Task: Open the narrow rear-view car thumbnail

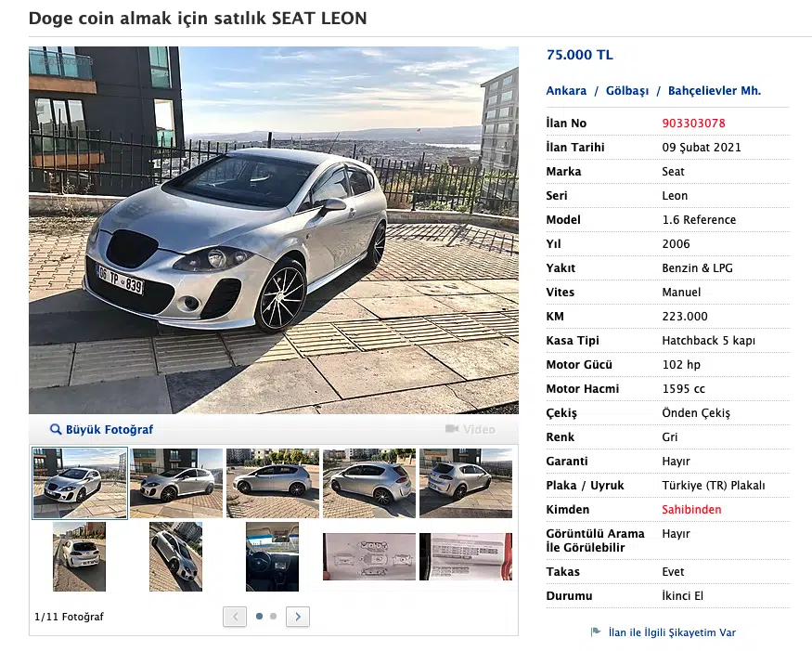Action: [x=79, y=556]
